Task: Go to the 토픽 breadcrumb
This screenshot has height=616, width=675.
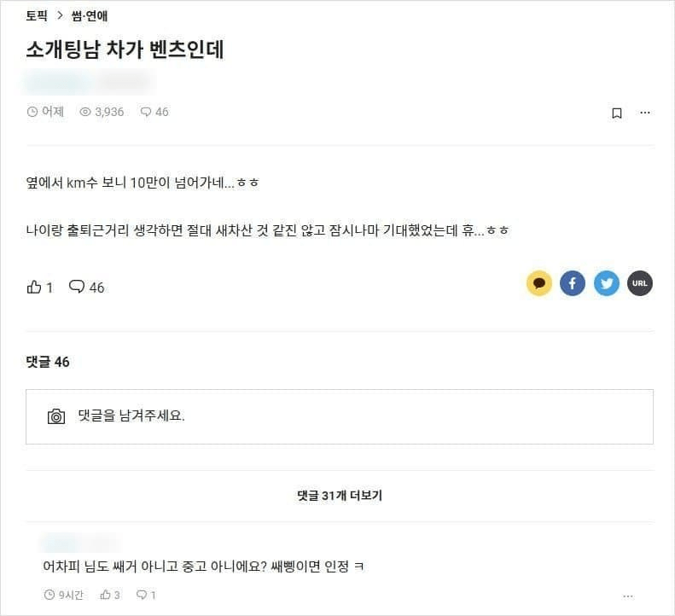Action: 37,15
